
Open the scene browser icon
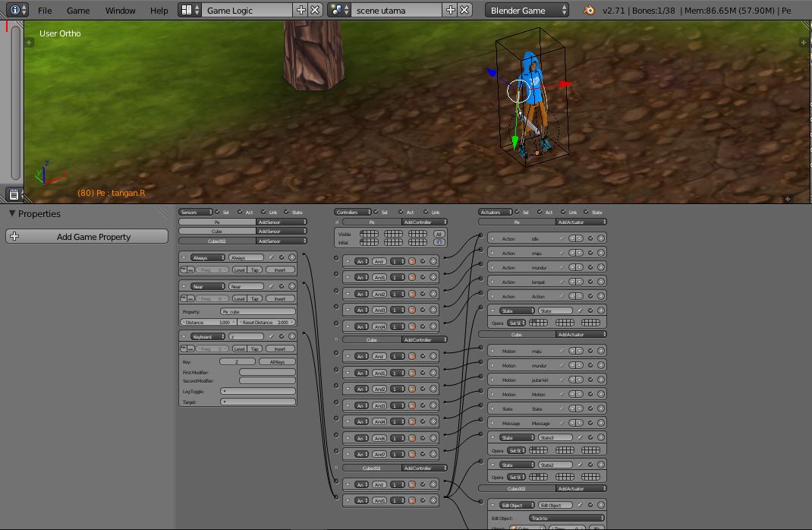340,10
